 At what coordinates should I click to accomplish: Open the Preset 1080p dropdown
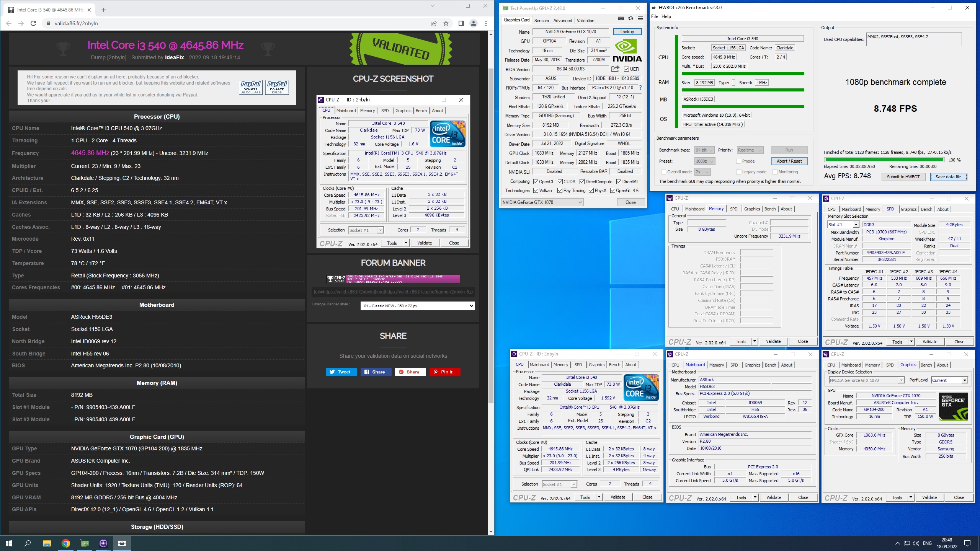(705, 161)
